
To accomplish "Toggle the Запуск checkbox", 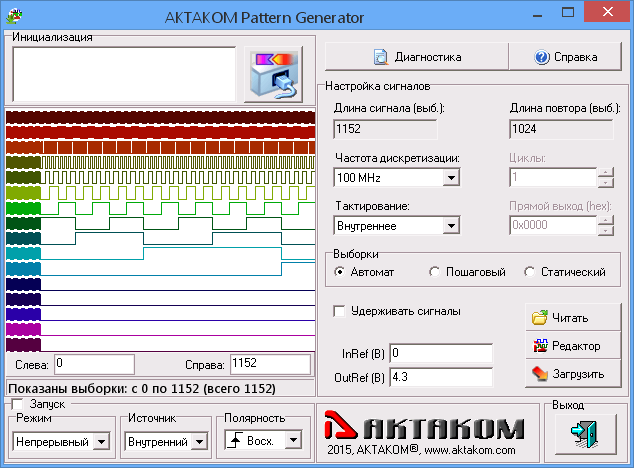I will tap(17, 404).
